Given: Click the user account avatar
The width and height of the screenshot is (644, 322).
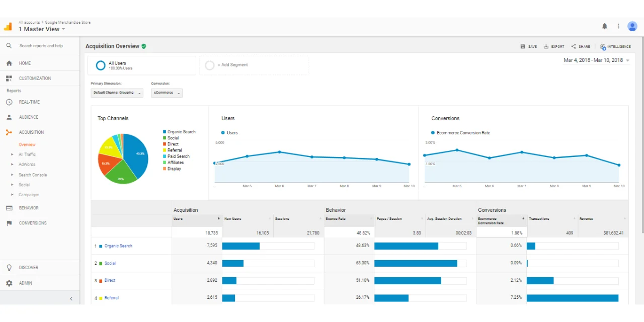Looking at the screenshot, I should (x=632, y=26).
